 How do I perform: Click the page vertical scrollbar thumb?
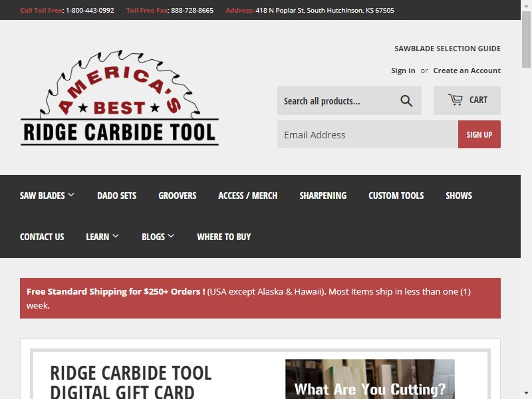[526, 40]
